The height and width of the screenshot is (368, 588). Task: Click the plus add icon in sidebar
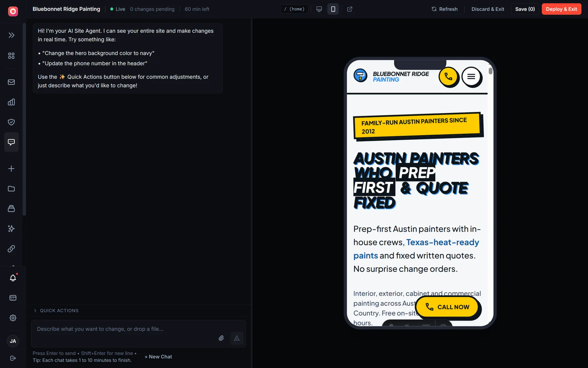(11, 169)
